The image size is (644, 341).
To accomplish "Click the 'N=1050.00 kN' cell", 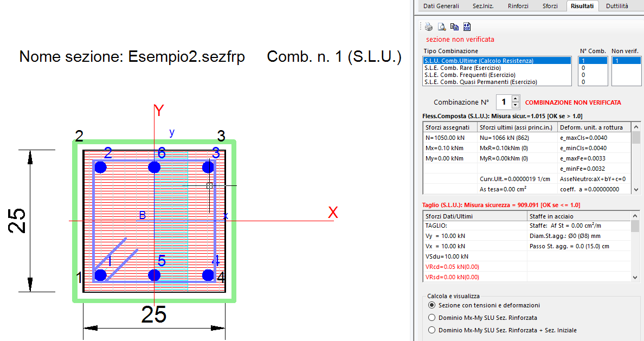I will 450,138.
